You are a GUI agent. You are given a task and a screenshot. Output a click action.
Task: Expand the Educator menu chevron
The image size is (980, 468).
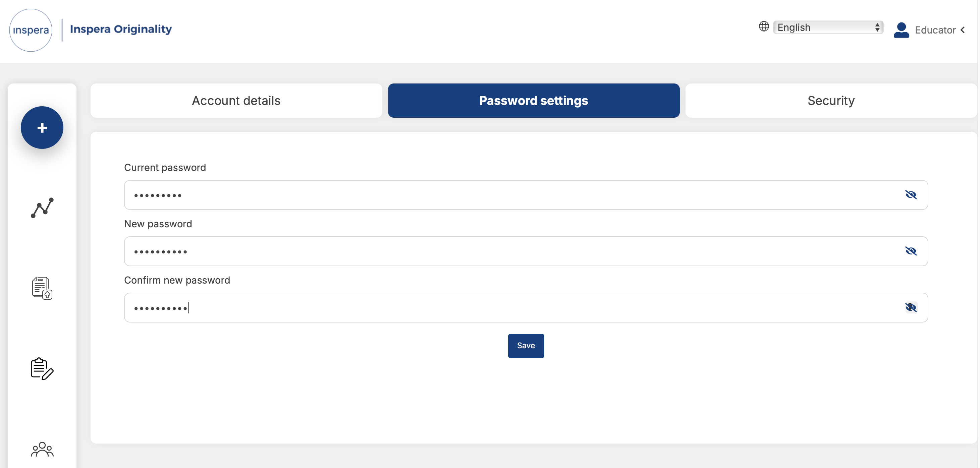963,30
